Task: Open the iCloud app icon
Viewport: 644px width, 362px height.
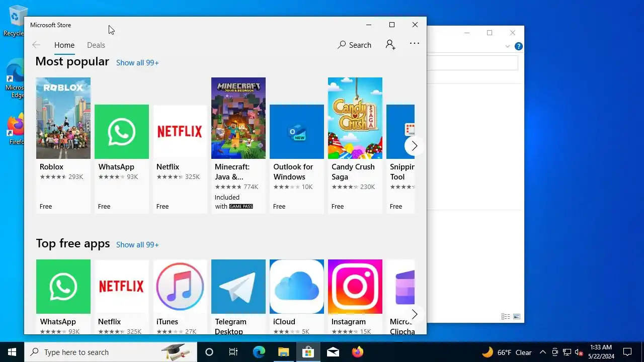Action: tap(297, 287)
